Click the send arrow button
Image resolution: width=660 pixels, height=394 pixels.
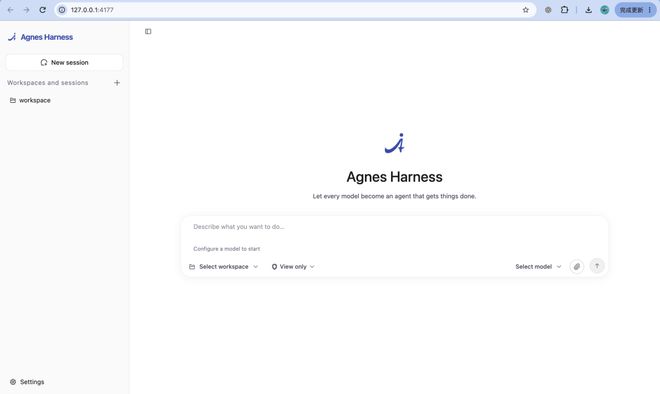click(x=597, y=266)
